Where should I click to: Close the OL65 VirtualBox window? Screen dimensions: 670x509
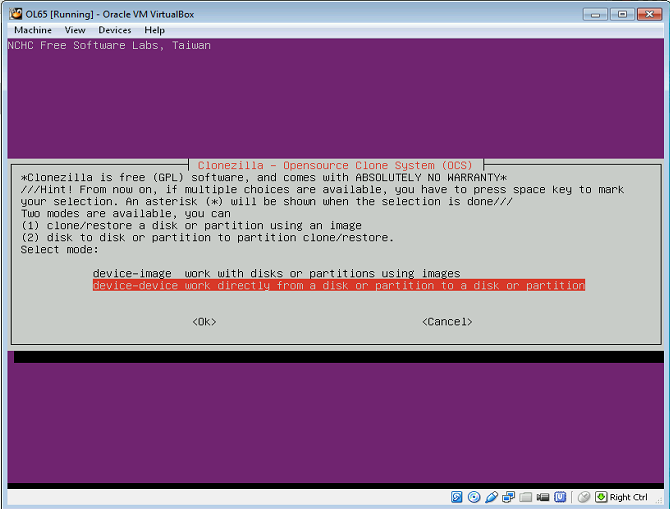(x=649, y=14)
